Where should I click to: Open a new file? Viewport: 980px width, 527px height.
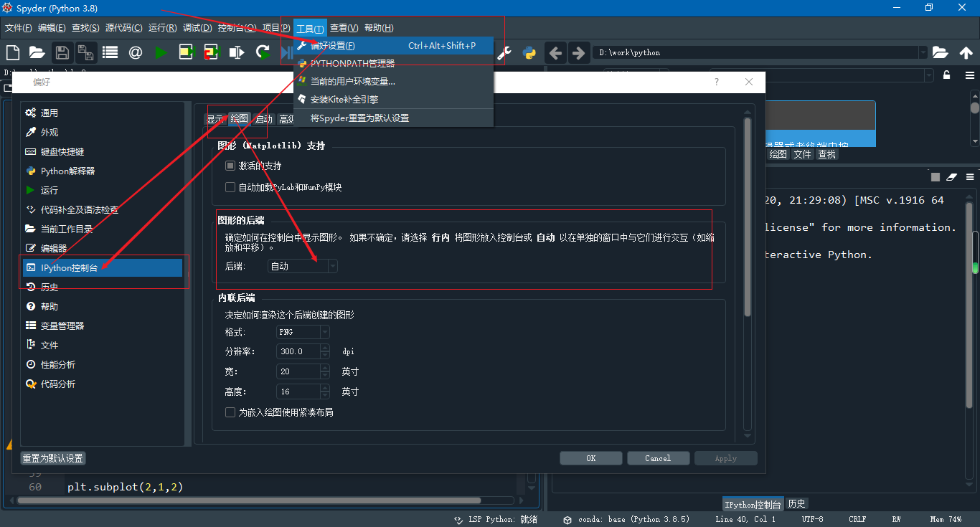click(x=11, y=52)
